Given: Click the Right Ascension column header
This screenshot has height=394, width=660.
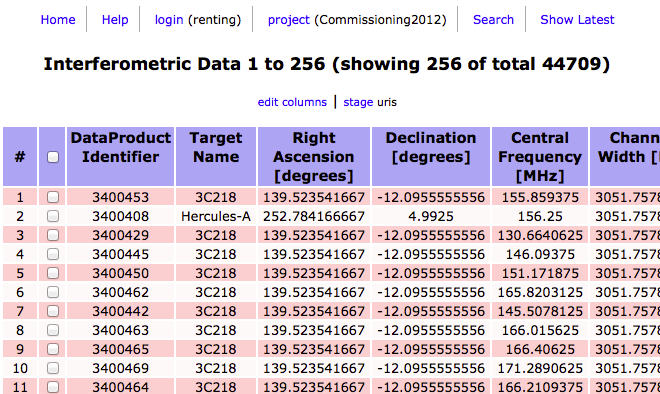Looking at the screenshot, I should pos(314,157).
